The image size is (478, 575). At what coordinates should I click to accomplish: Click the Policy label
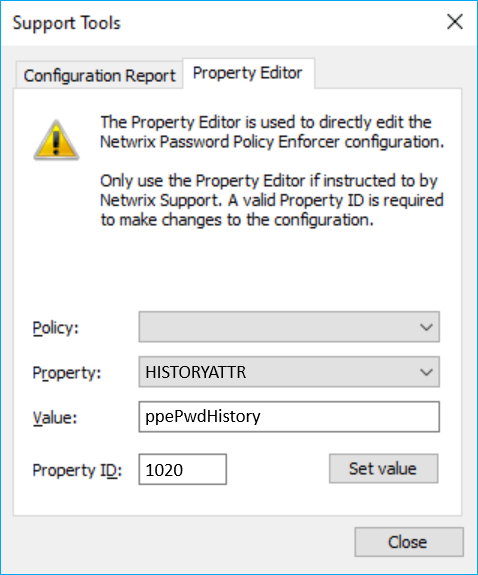coord(56,327)
